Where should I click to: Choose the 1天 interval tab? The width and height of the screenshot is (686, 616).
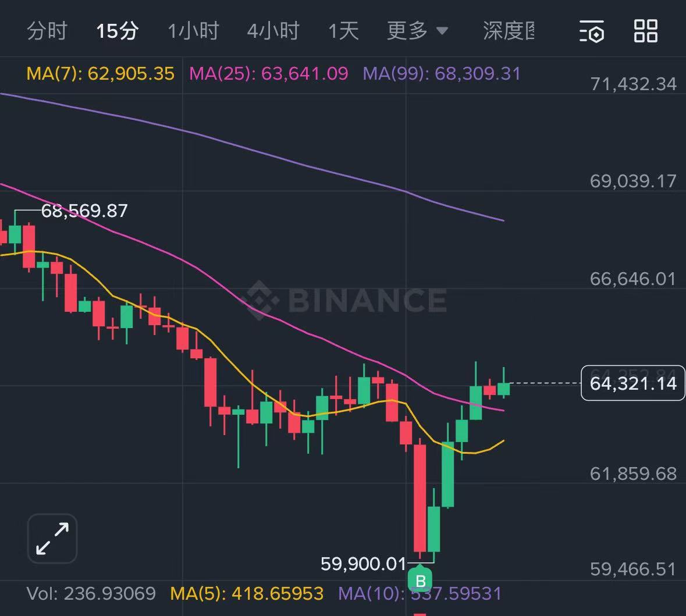343,31
